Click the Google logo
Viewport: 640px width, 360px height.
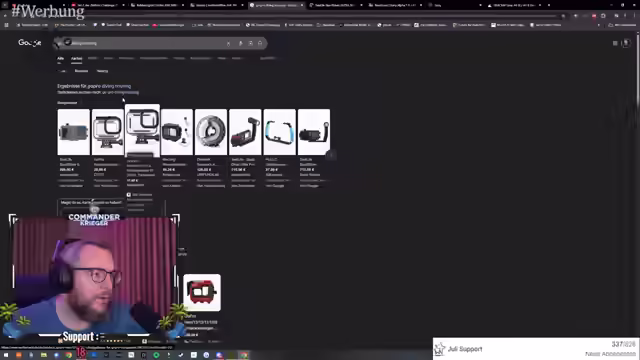point(29,42)
